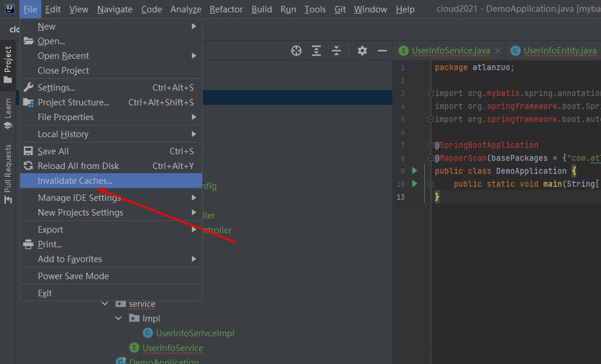Click the Expand All icon in Project toolbar
Viewport: 601px width, 364px height.
(x=316, y=51)
